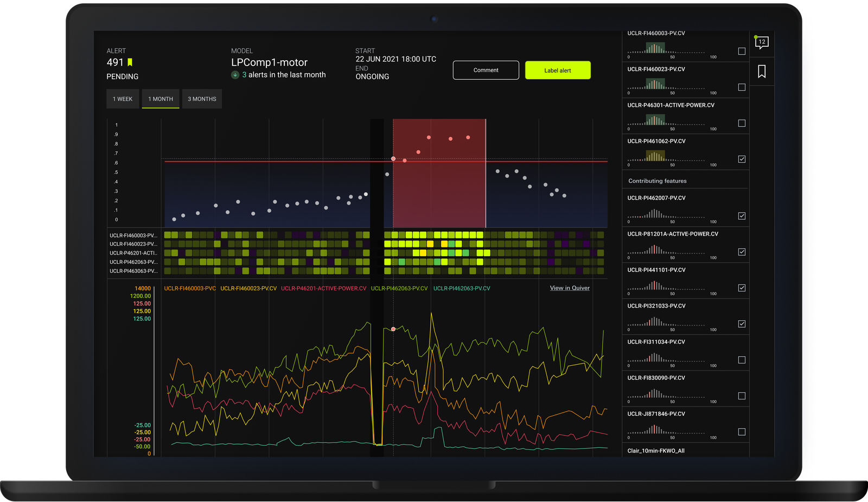Open the View in Quiver link
This screenshot has width=868, height=502.
(x=570, y=288)
